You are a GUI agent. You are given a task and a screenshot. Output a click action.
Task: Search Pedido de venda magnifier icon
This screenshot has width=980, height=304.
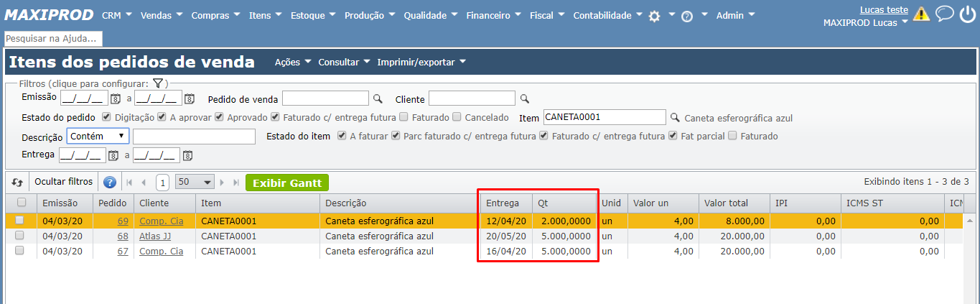378,99
